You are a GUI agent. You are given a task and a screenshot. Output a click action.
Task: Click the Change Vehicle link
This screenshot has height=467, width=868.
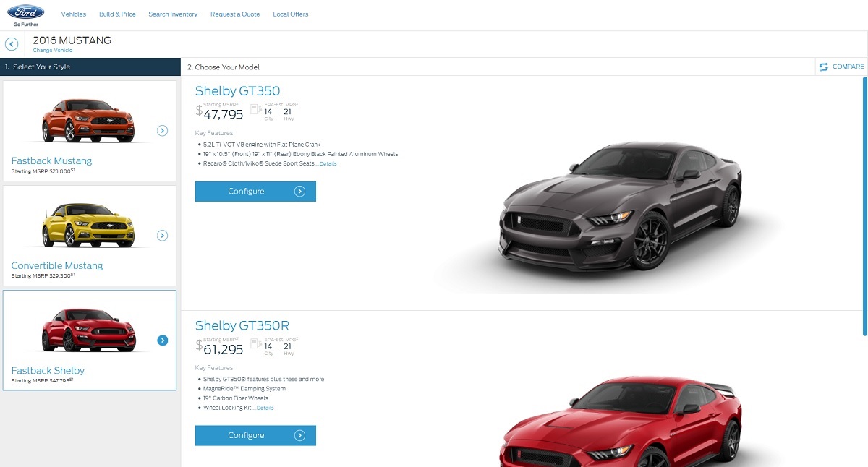click(x=53, y=51)
